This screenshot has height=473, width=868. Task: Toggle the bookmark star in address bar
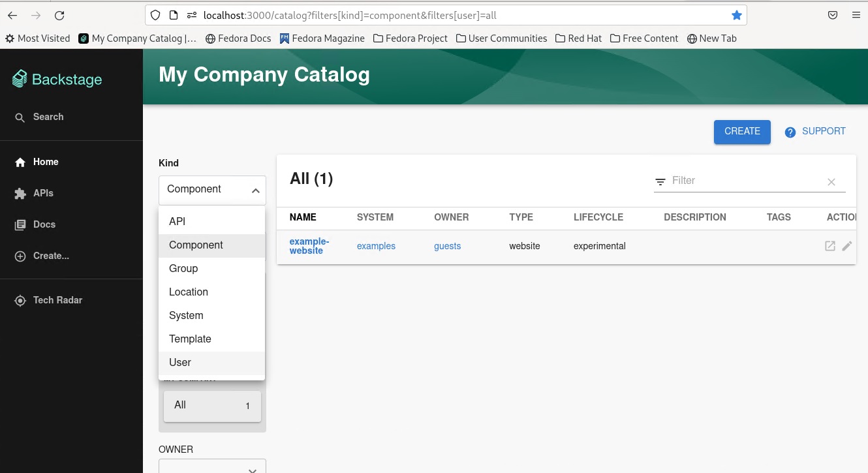(x=736, y=15)
